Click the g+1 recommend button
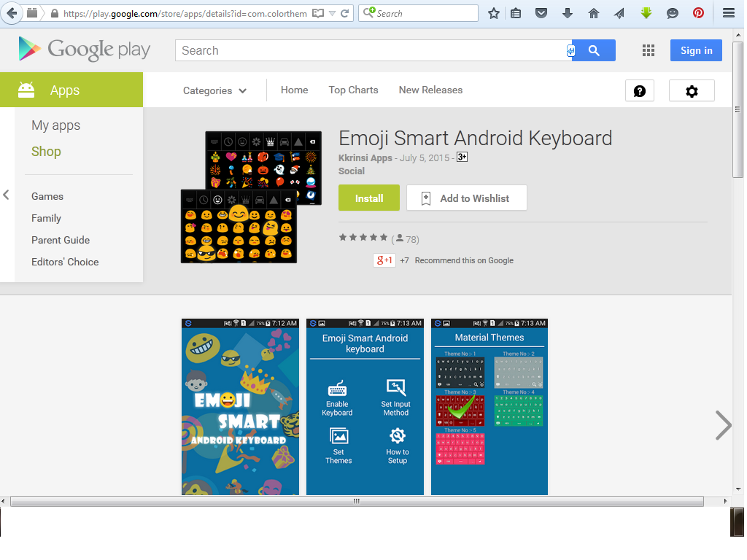 384,260
